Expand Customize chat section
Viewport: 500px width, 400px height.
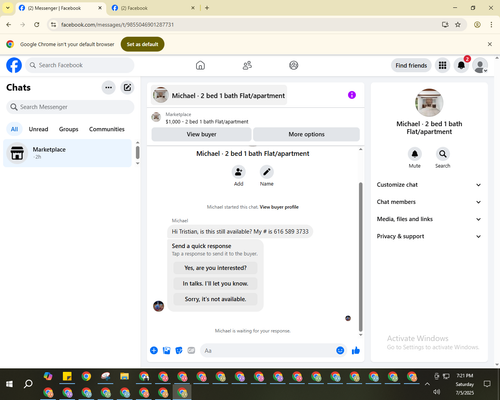point(429,185)
